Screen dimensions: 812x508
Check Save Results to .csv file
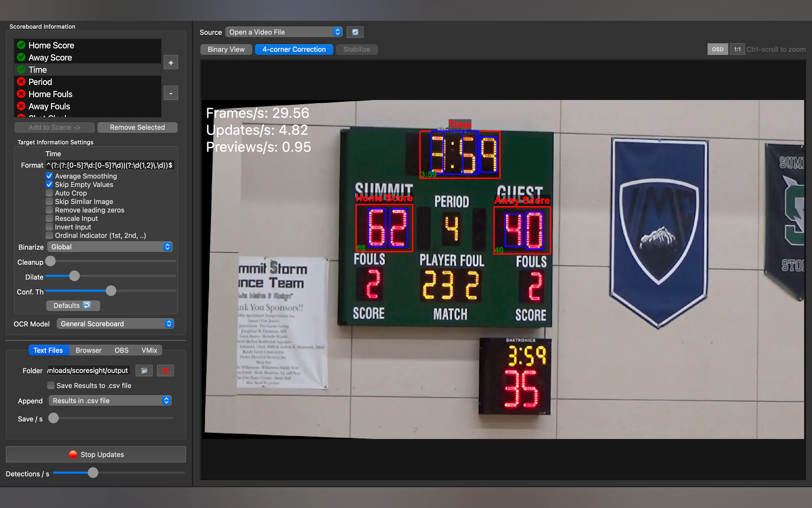[51, 385]
